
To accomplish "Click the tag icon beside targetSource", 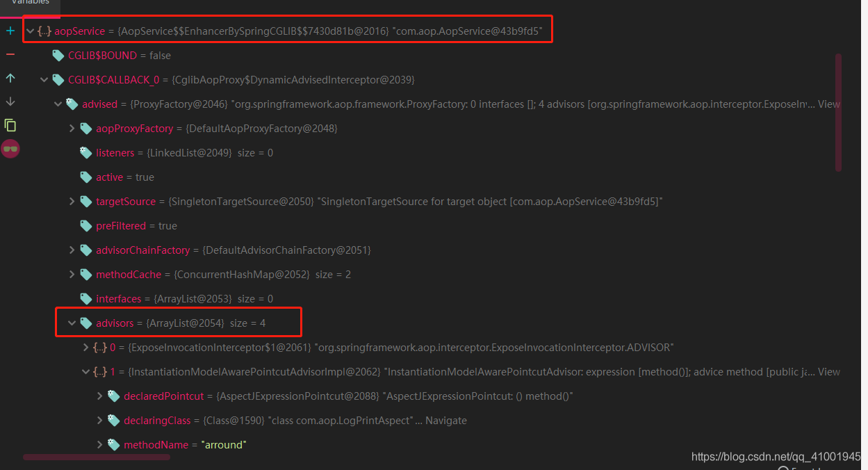I will 86,202.
